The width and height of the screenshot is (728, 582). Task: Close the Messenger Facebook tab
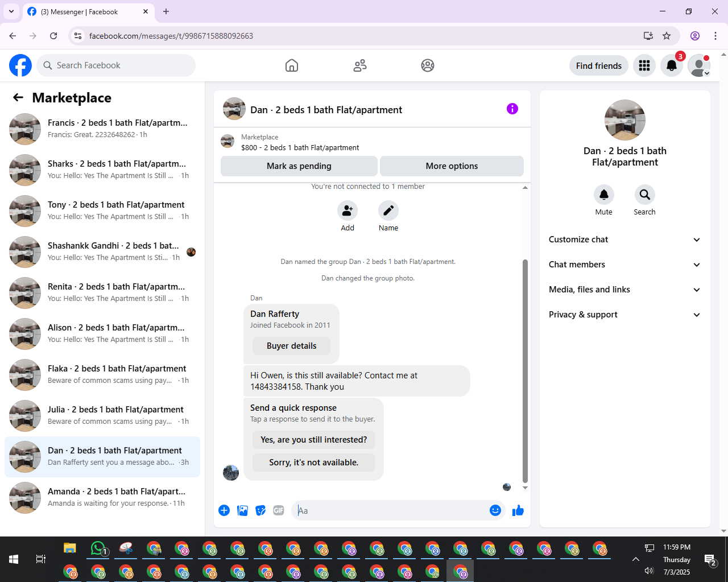tap(146, 11)
